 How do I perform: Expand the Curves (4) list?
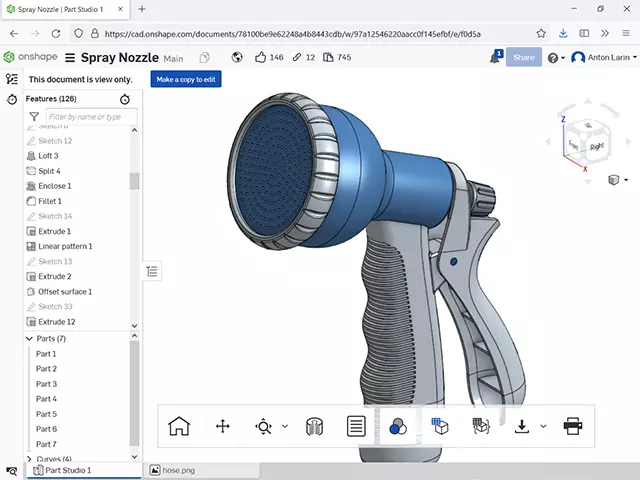[29, 459]
